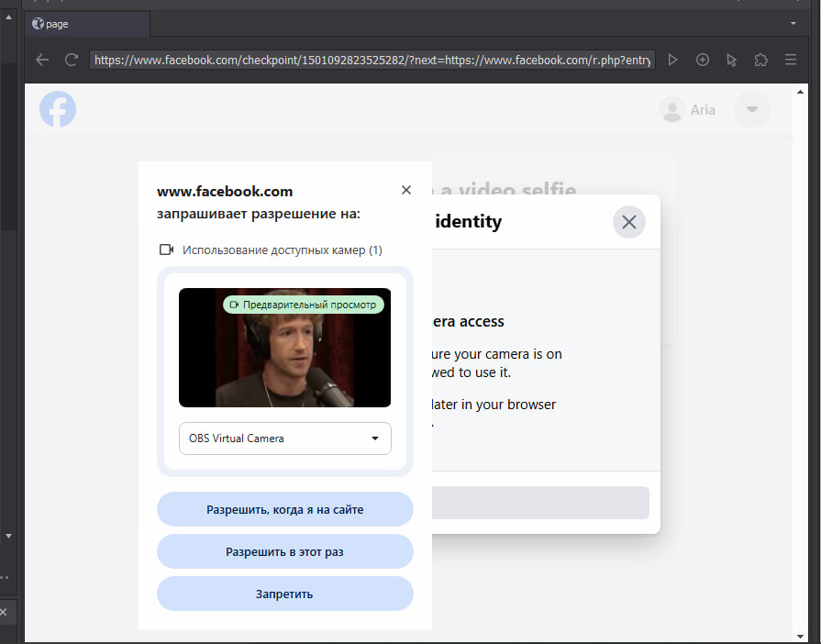The width and height of the screenshot is (821, 644).
Task: Click the left panel scroll down arrow
Action: pyautogui.click(x=8, y=536)
